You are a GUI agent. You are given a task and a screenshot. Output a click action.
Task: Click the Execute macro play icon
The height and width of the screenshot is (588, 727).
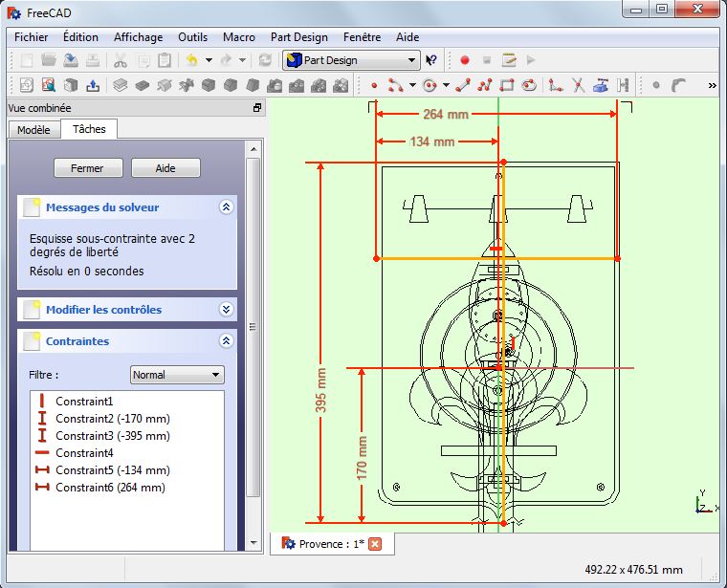pyautogui.click(x=531, y=60)
